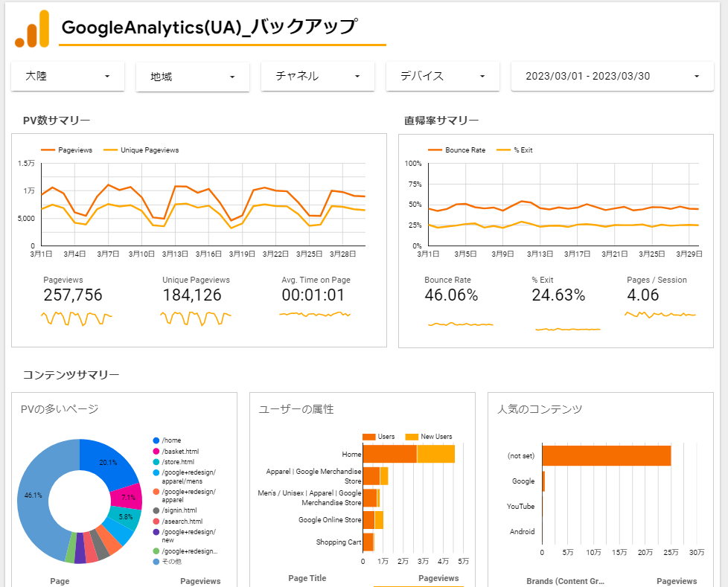
Task: Click the 7.1% magenta donut slice
Action: tap(128, 497)
